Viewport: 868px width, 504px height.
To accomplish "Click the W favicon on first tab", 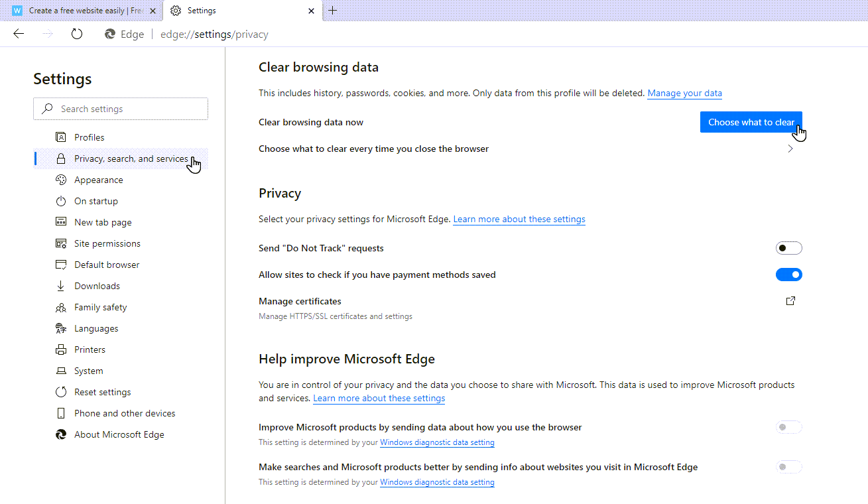I will [17, 11].
